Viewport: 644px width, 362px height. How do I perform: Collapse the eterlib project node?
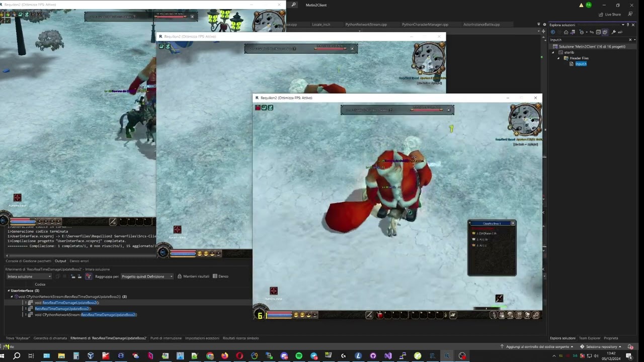pos(553,52)
